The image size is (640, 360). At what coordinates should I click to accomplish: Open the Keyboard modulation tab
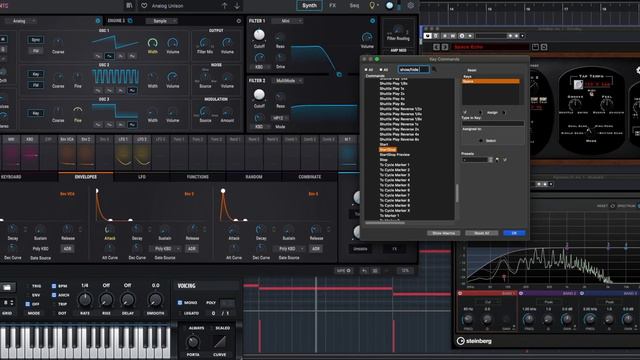point(11,177)
